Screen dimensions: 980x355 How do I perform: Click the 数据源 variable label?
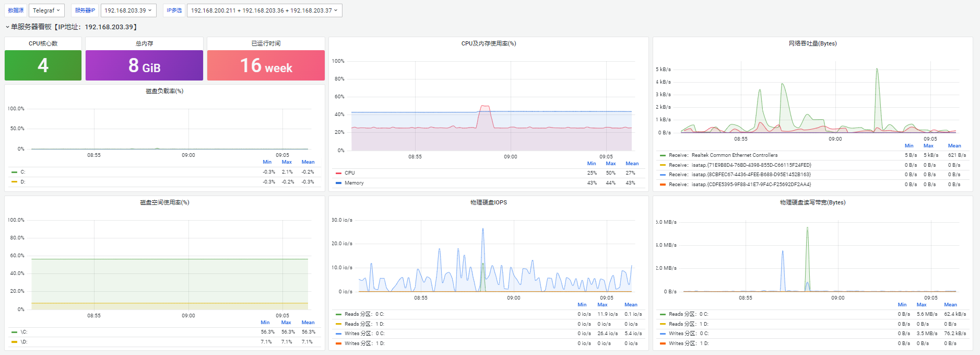tap(16, 10)
